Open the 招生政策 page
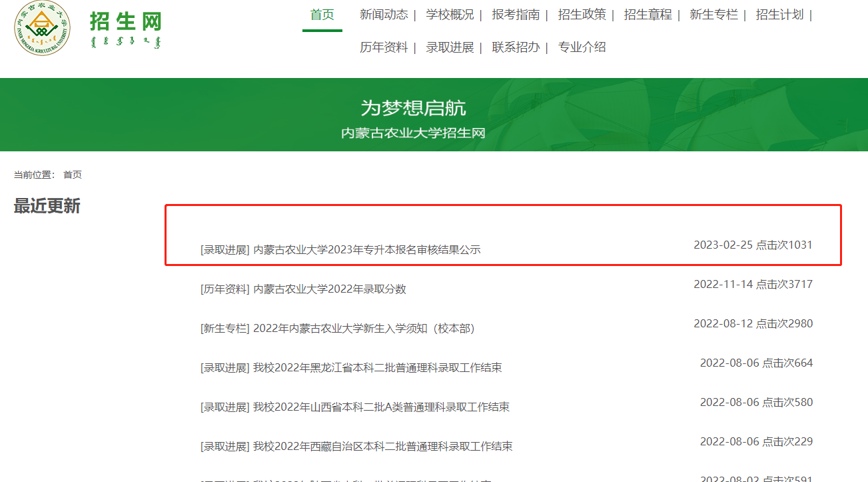The width and height of the screenshot is (868, 482). [x=582, y=14]
